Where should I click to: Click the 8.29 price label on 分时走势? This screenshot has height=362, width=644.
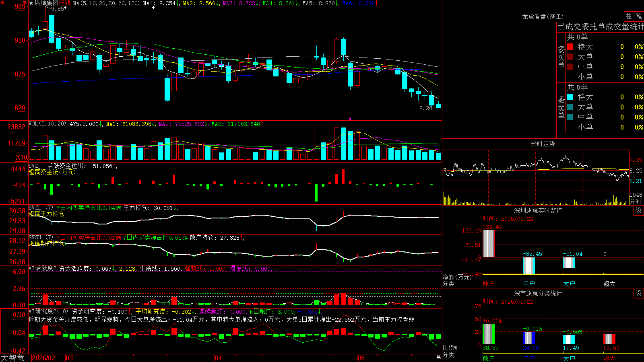(x=636, y=160)
